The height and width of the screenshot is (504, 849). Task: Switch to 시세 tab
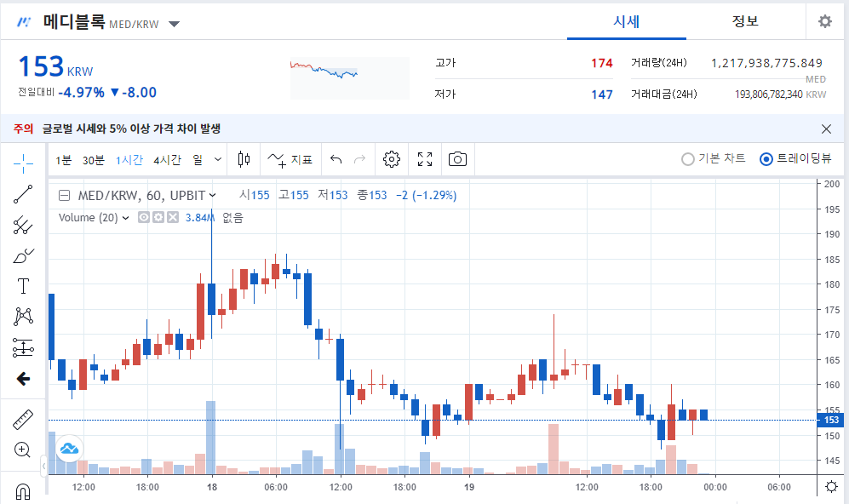point(627,21)
